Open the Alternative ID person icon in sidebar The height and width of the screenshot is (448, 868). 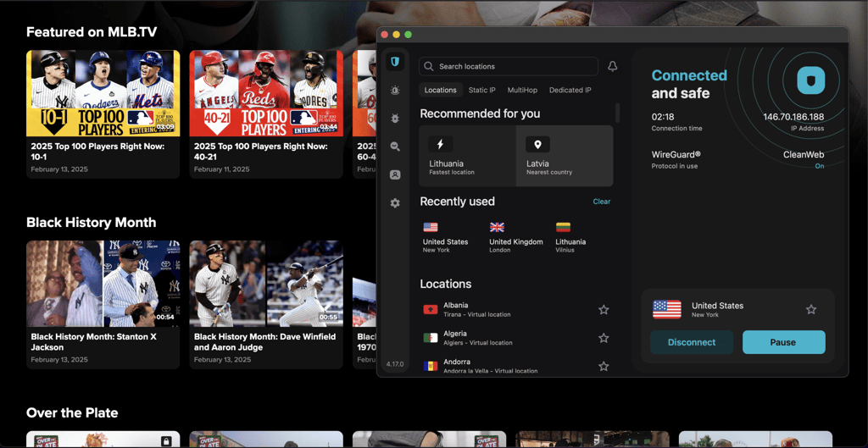click(x=395, y=174)
